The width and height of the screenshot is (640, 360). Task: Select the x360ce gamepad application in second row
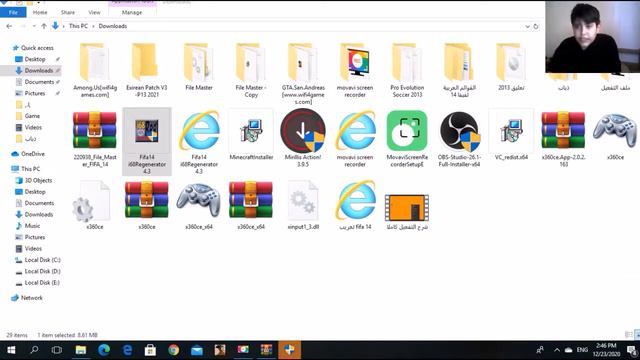615,136
